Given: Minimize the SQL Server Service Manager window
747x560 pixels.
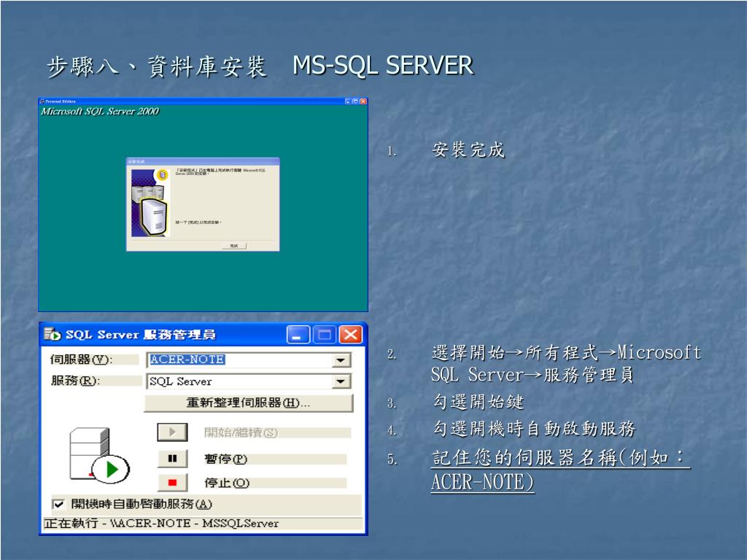Looking at the screenshot, I should pyautogui.click(x=298, y=335).
